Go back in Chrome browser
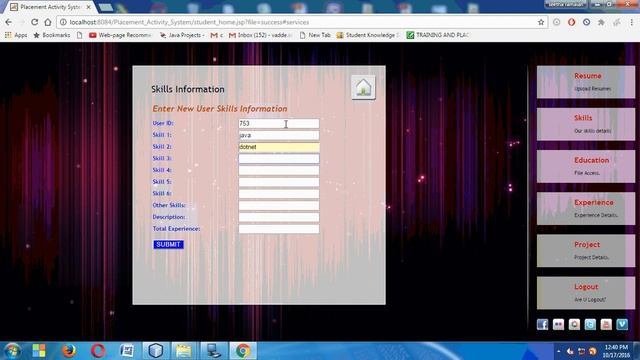The width and height of the screenshot is (640, 360). pyautogui.click(x=9, y=22)
